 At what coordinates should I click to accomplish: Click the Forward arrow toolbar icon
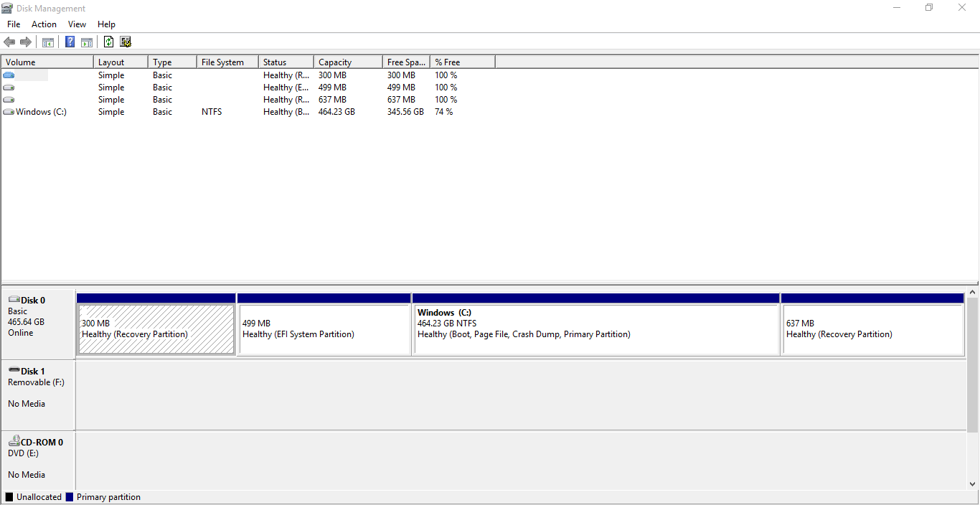pyautogui.click(x=26, y=42)
